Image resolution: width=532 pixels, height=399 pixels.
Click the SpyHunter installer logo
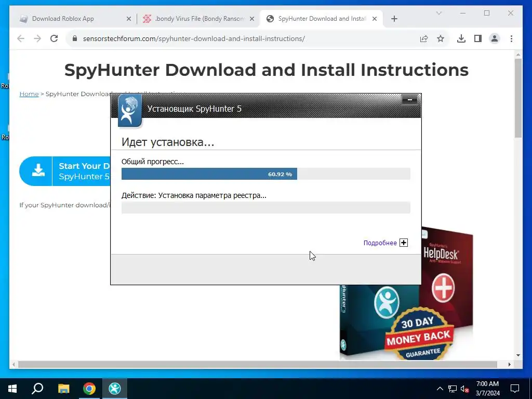click(129, 111)
